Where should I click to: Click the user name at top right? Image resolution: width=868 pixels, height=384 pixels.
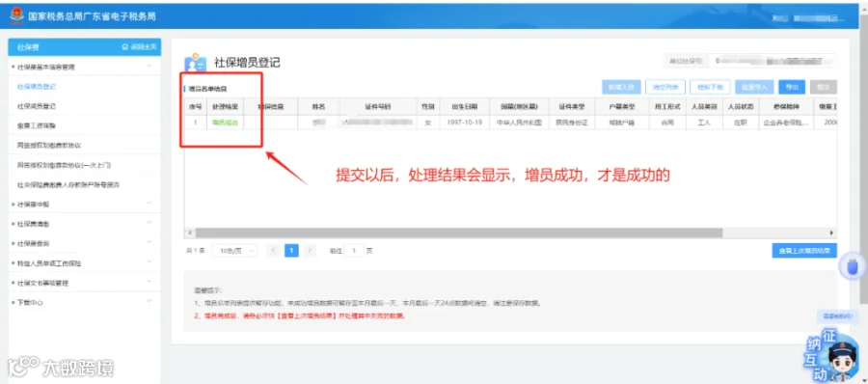point(807,18)
